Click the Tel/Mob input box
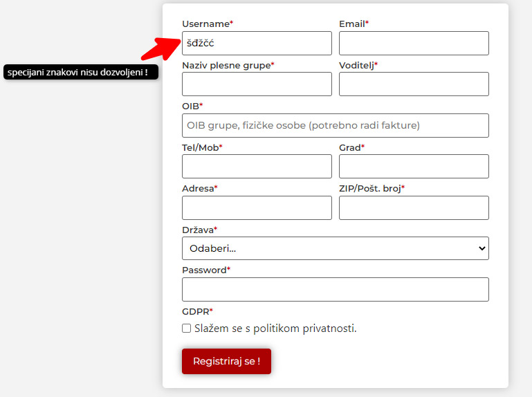 [257, 167]
